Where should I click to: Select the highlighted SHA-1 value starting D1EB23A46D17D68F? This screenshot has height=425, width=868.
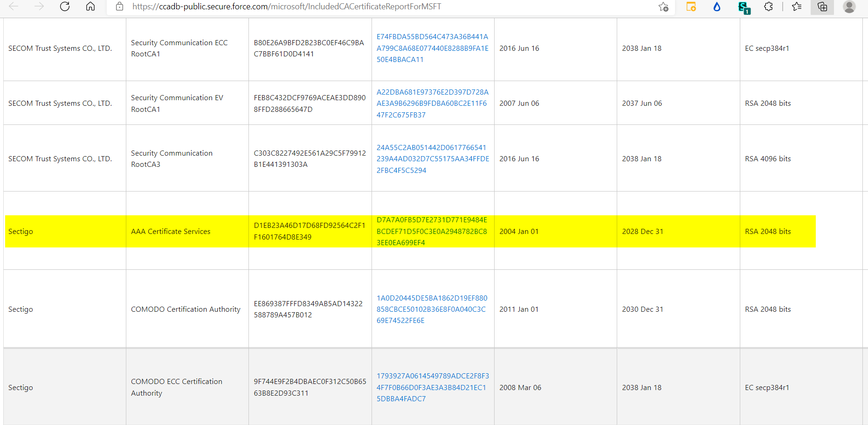pyautogui.click(x=310, y=231)
